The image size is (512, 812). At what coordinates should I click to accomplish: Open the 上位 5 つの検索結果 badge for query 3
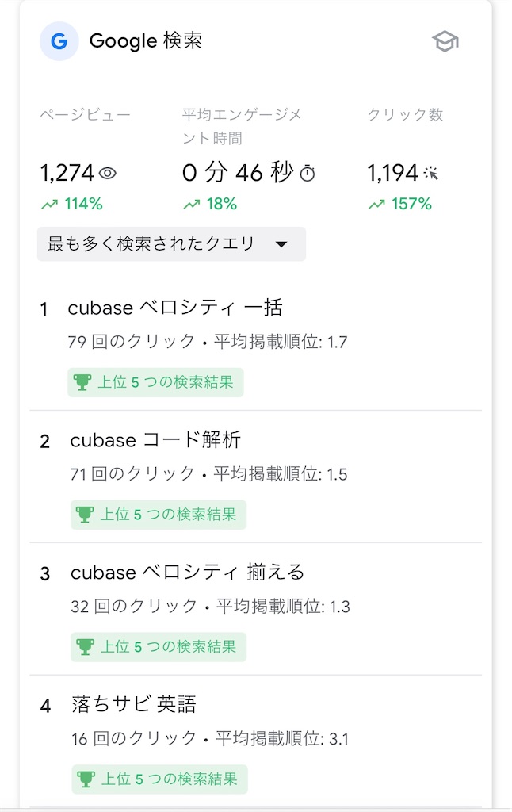click(158, 647)
